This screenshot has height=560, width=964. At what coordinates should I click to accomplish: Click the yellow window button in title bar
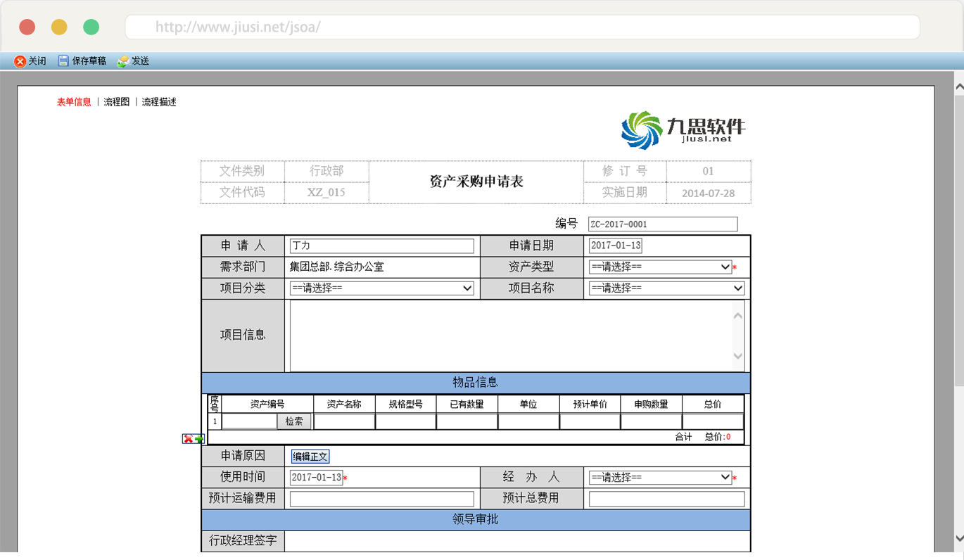coord(59,27)
